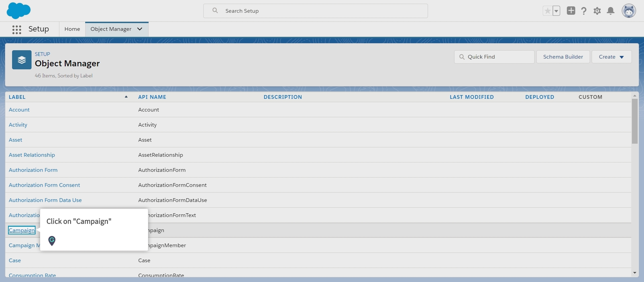
Task: Sort by the API NAME column
Action: [152, 97]
